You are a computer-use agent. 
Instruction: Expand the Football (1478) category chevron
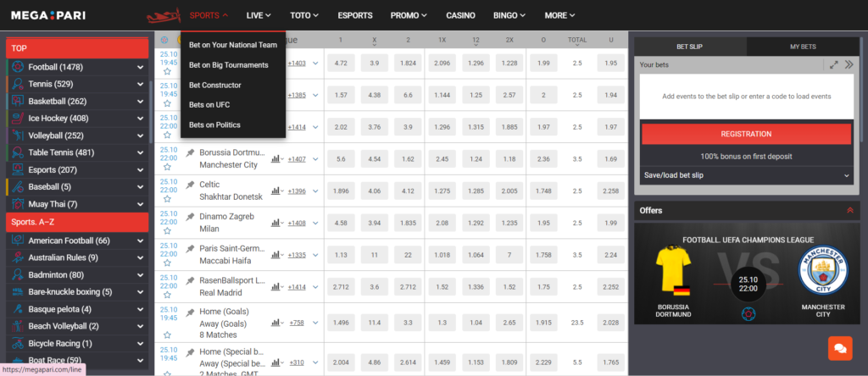point(140,68)
